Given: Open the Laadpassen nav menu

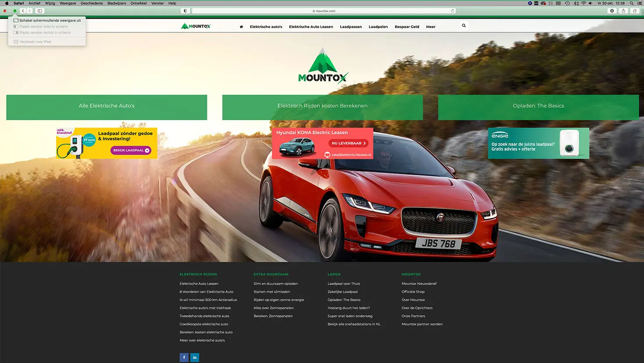Looking at the screenshot, I should tap(351, 27).
